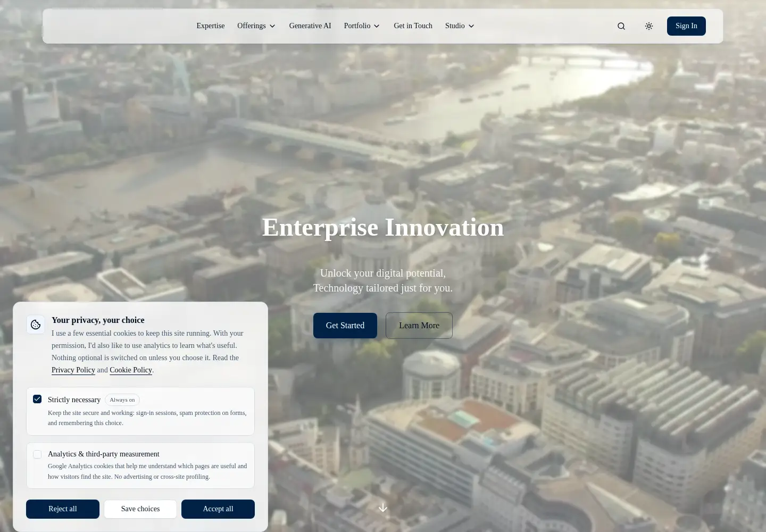The image size is (766, 532).
Task: Open the search icon in navbar
Action: click(x=621, y=26)
